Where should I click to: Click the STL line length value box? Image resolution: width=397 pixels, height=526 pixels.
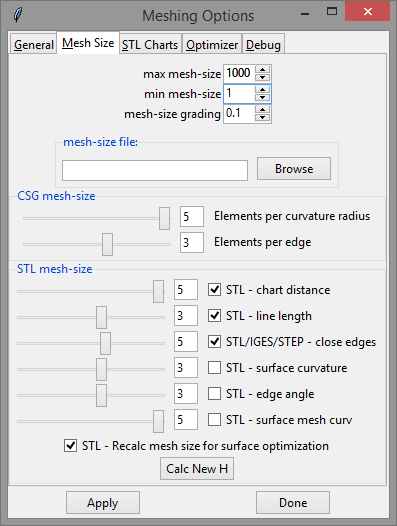[x=186, y=315]
